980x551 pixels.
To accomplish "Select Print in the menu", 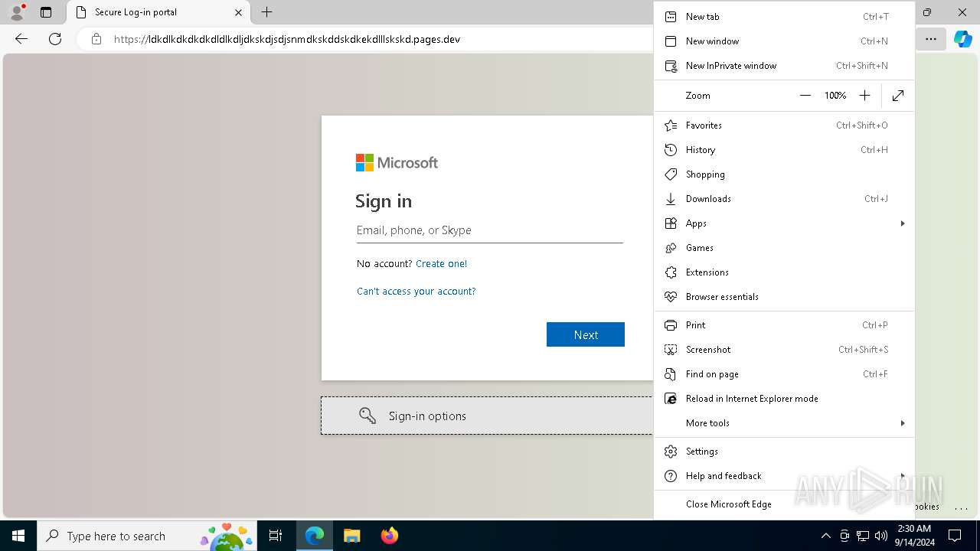I will coord(784,325).
